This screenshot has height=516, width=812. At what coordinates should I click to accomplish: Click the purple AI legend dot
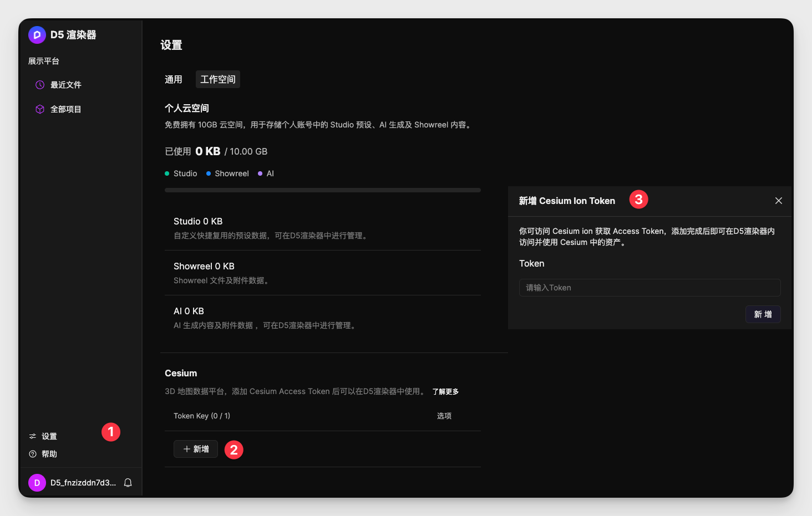click(260, 173)
